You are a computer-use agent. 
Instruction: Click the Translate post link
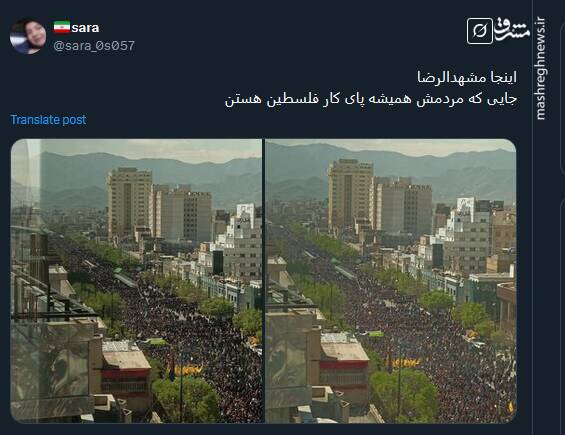pyautogui.click(x=48, y=120)
